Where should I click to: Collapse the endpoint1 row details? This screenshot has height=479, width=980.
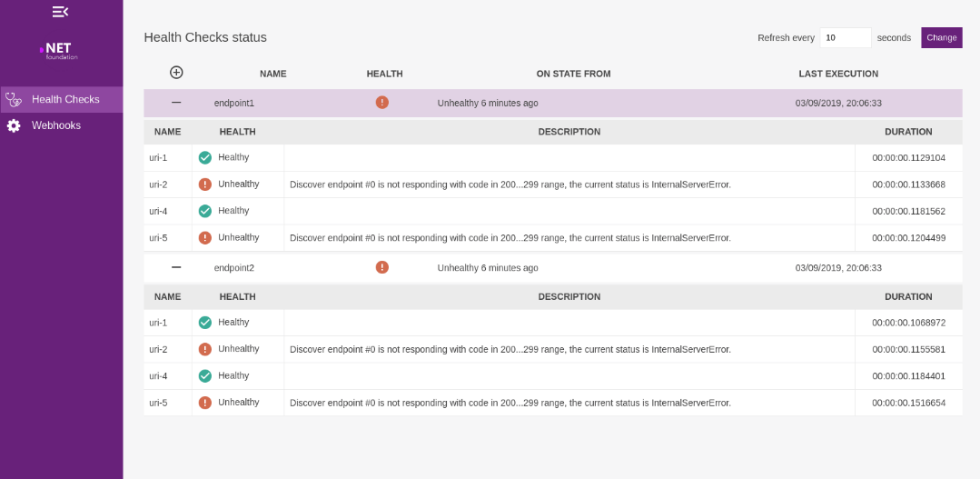[x=176, y=103]
